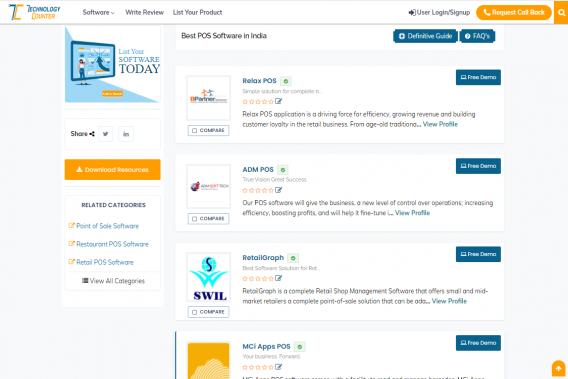Open View Profile link for RetailGraph
Screen dimensions: 568x379
449,301
